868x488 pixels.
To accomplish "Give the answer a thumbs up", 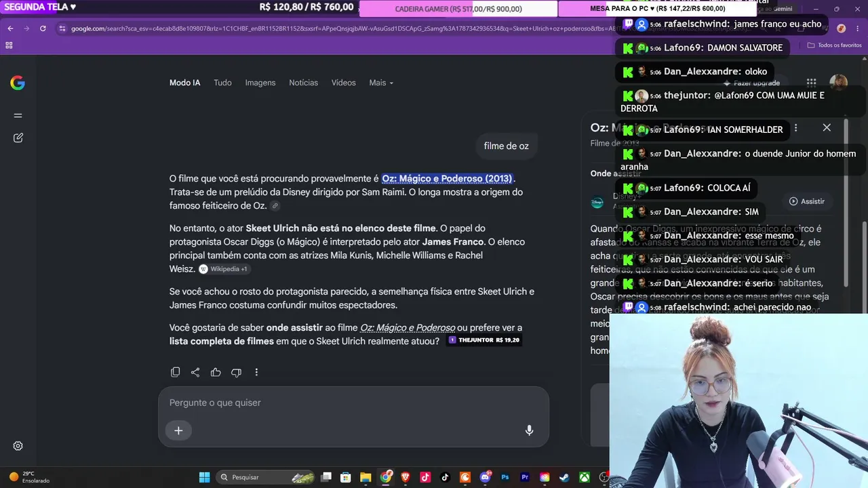I will click(216, 372).
